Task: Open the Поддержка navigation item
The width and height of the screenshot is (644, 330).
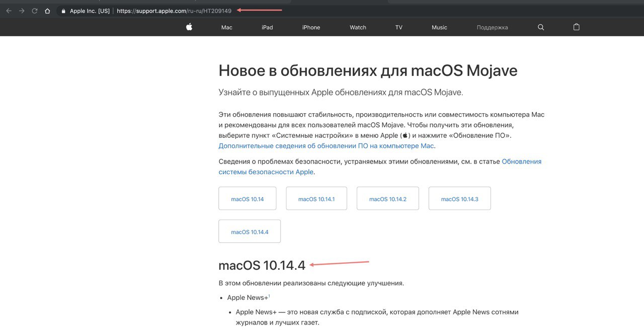Action: [493, 27]
